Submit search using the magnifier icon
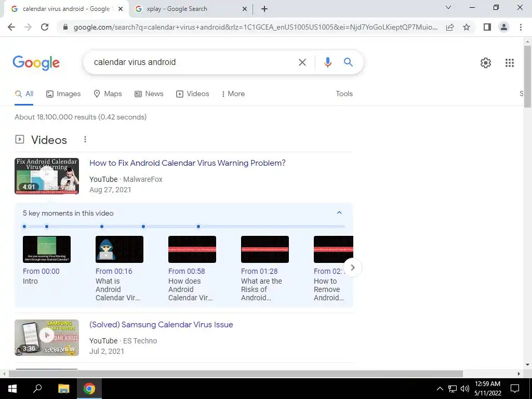 pos(348,62)
